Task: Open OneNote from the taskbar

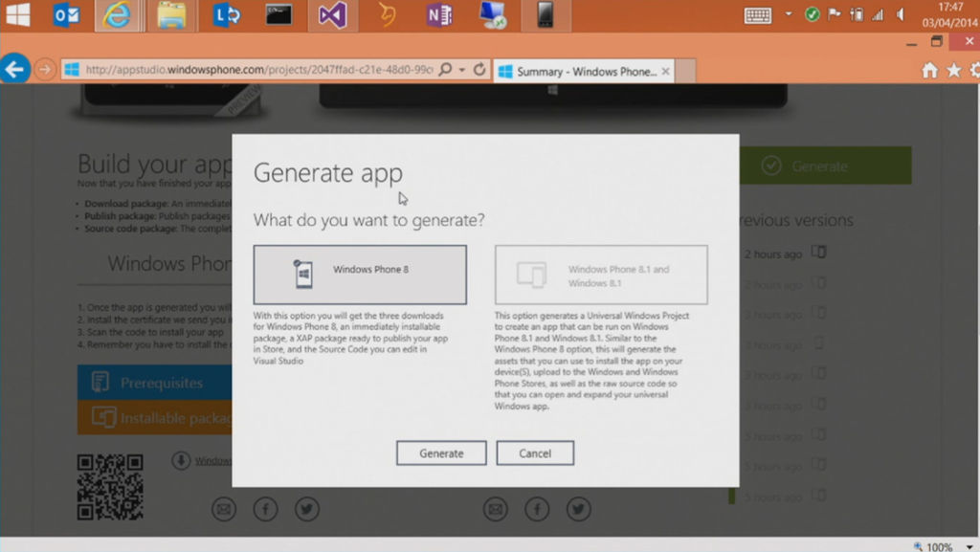Action: (439, 15)
